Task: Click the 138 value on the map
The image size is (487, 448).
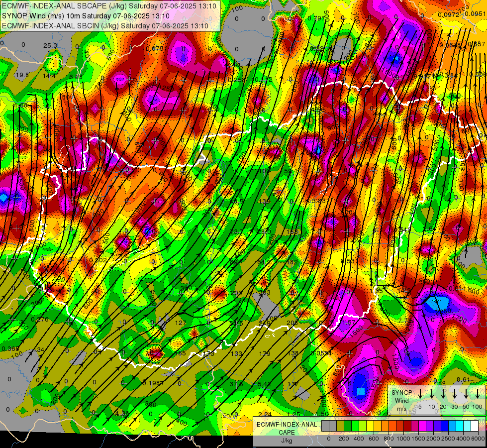Action: pos(292,353)
